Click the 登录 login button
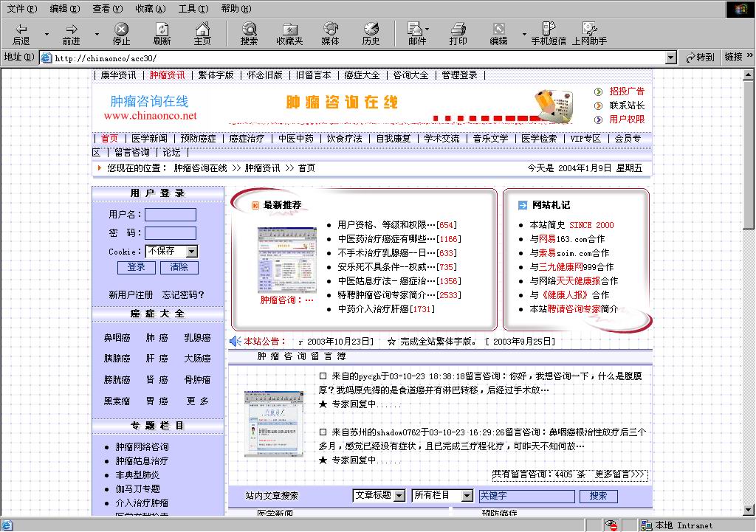Screen dimensions: 756x532 click(x=137, y=267)
